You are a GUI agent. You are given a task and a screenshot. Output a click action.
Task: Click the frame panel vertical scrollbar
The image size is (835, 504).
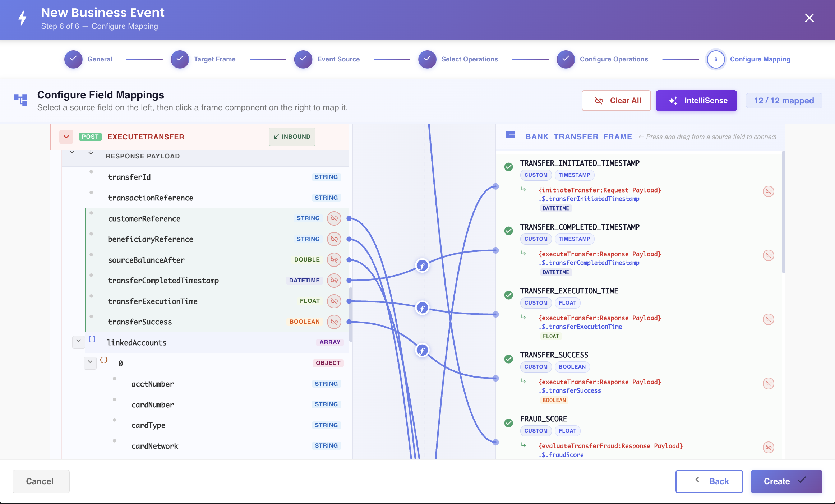784,212
